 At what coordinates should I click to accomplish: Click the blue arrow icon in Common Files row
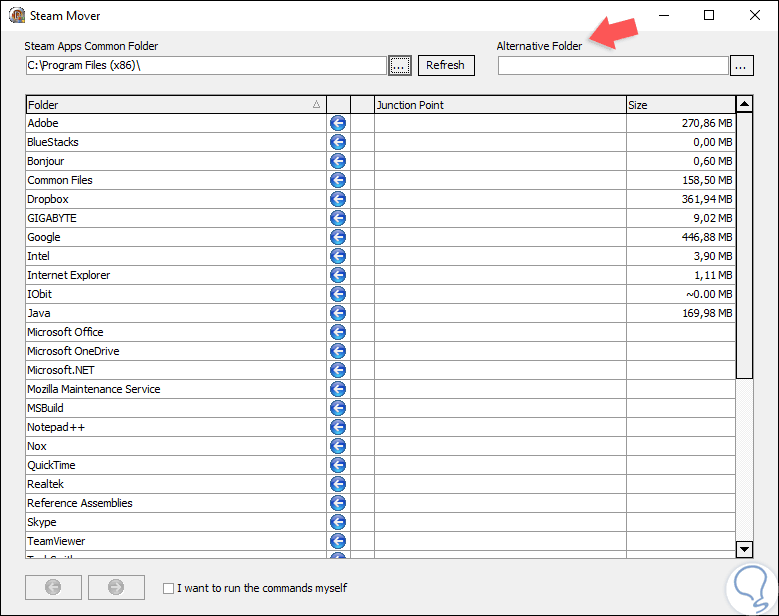tap(338, 180)
